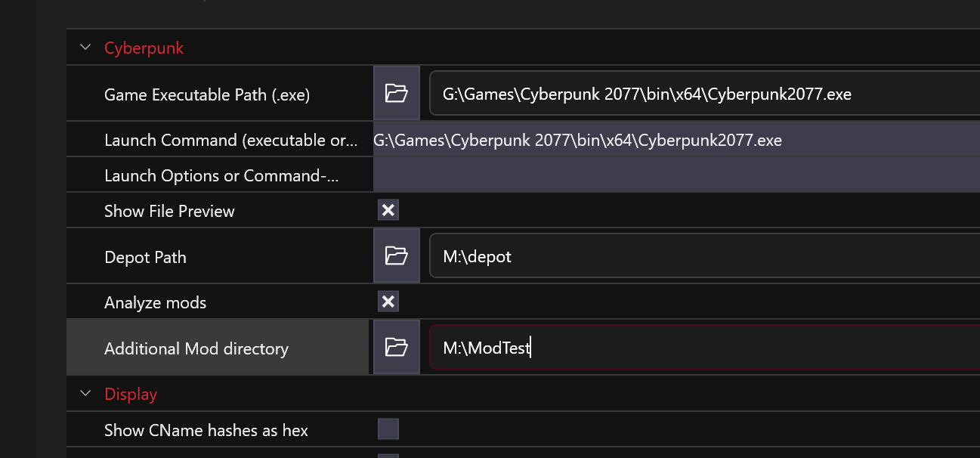
Task: Edit the Depot Path field M:\depot
Action: pos(704,256)
